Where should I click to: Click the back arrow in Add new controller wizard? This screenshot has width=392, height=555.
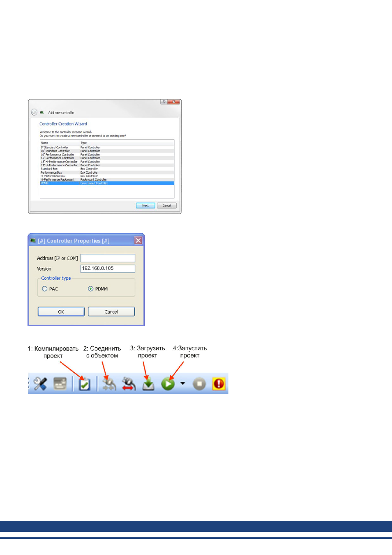(x=34, y=112)
